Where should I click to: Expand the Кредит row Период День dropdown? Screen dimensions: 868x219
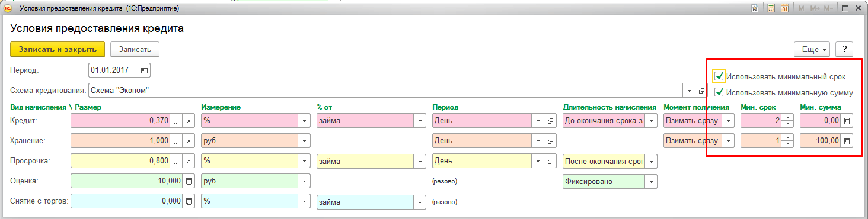click(x=538, y=121)
